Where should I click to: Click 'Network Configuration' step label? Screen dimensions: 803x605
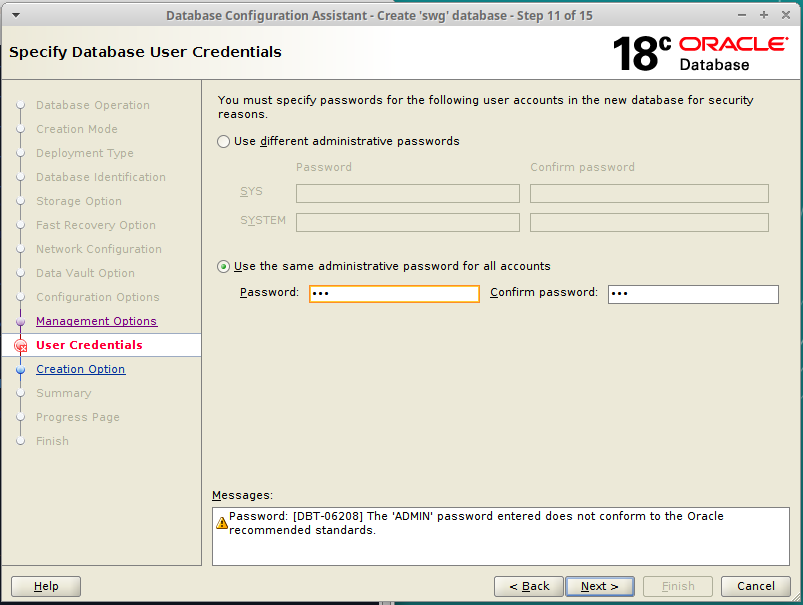(x=99, y=249)
